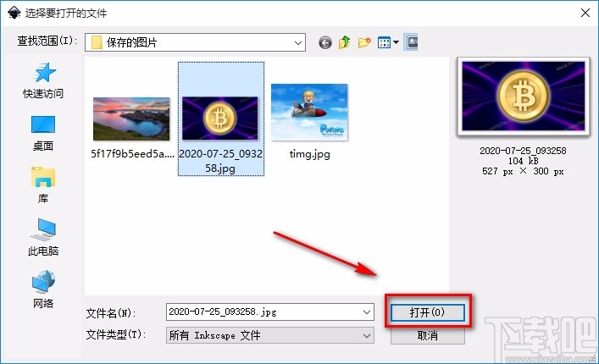Select the timg.jpg cartoon thumbnail
The width and height of the screenshot is (599, 364).
point(309,113)
